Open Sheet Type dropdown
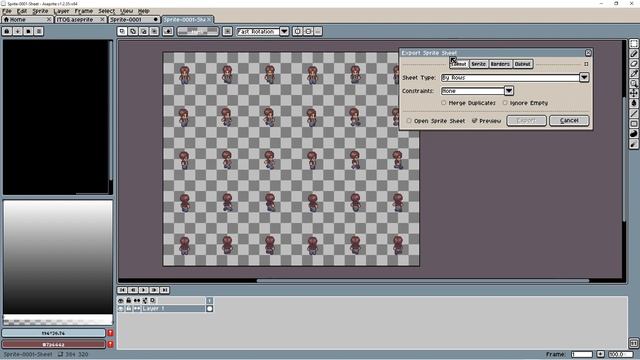Viewport: 640px width, 360px height. (584, 78)
